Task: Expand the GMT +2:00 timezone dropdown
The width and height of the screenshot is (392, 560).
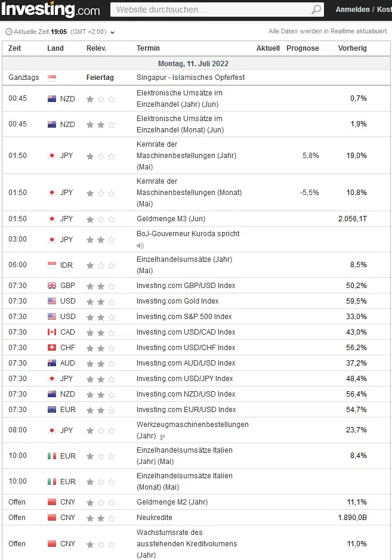Action: pos(112,32)
